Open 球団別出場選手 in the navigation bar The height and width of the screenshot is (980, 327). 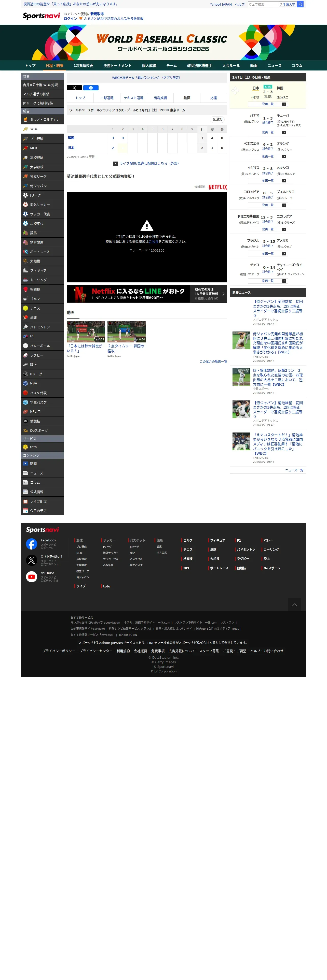tap(199, 66)
